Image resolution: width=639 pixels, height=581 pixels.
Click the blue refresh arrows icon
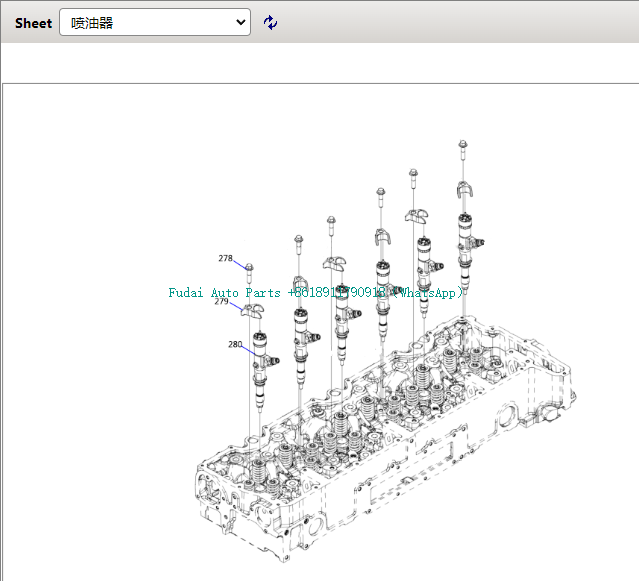270,22
